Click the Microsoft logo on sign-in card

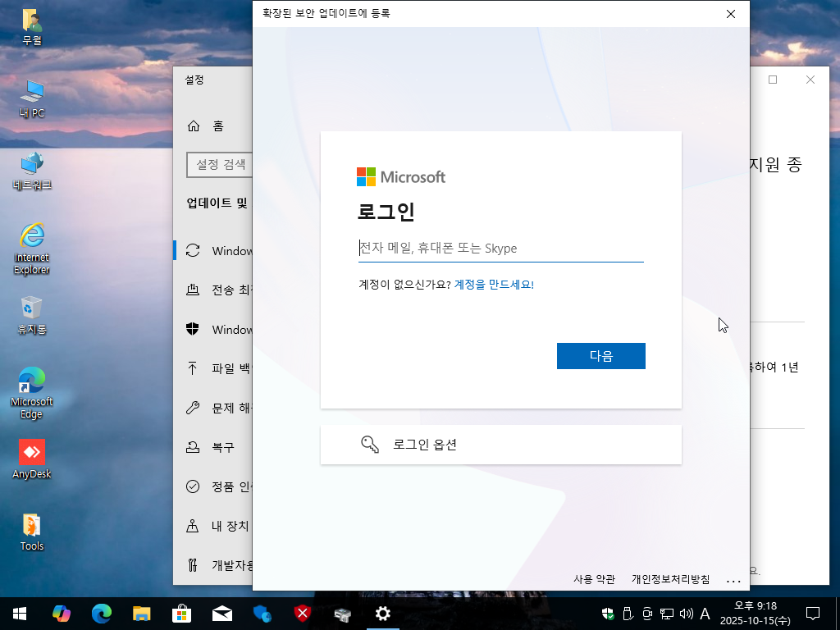401,177
